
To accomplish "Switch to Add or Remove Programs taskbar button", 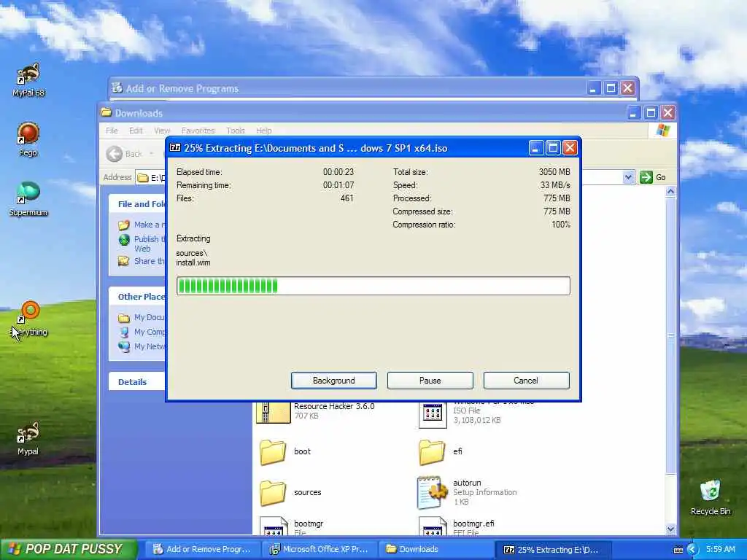I will 203,549.
